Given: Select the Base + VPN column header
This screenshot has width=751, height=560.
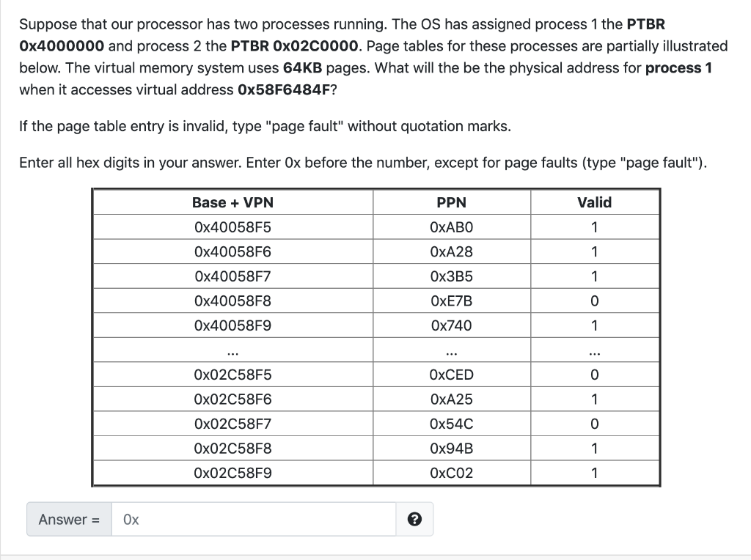Looking at the screenshot, I should [x=232, y=202].
